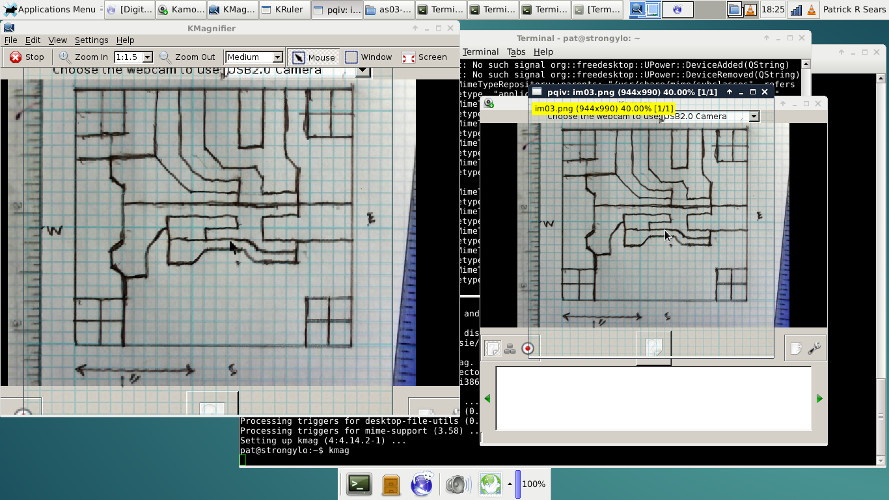Launch the terminal from the bottom dock
Viewport: 889px width, 500px height.
[359, 484]
